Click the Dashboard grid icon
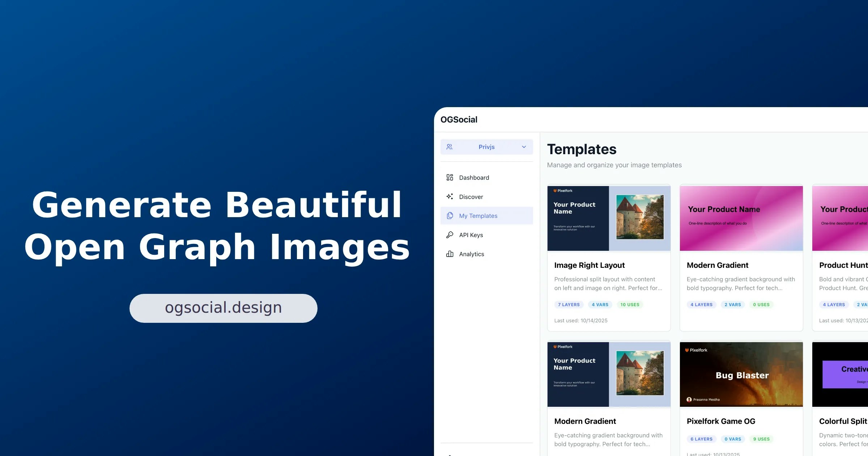This screenshot has width=868, height=456. click(450, 177)
